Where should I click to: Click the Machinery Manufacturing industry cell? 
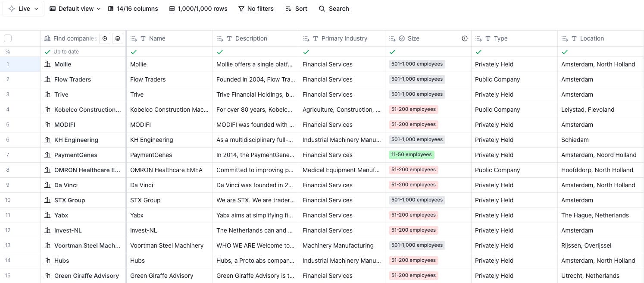pyautogui.click(x=342, y=245)
